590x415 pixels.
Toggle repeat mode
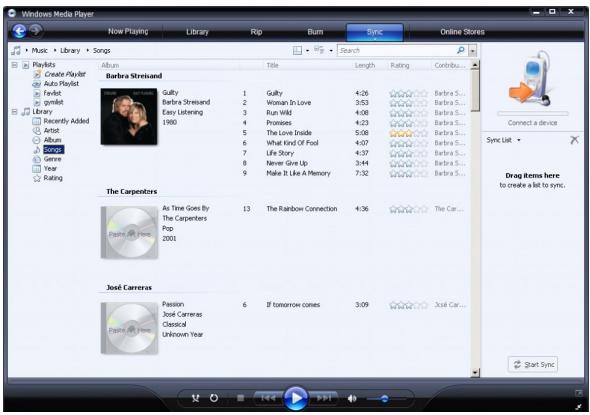click(214, 398)
